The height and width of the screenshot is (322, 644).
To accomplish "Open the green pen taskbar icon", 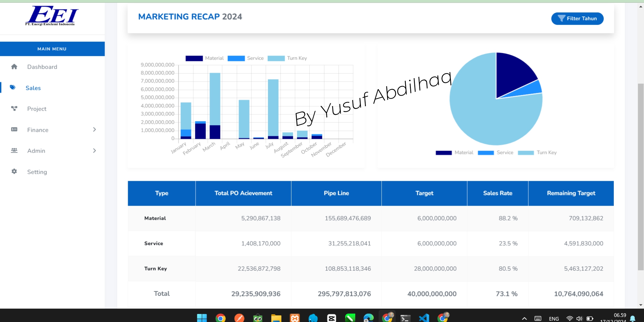I will (350, 318).
